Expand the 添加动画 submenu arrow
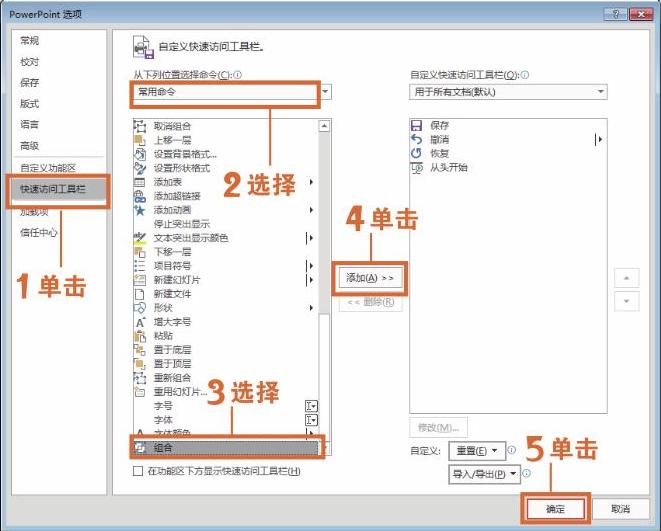The image size is (661, 531). (311, 210)
